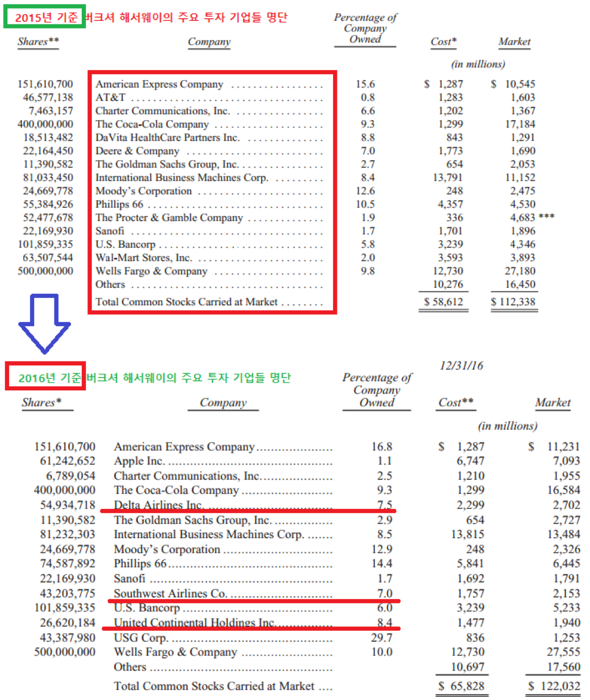Click the green-boxed '2015년 기준' label
This screenshot has height=700, width=590.
pos(45,17)
